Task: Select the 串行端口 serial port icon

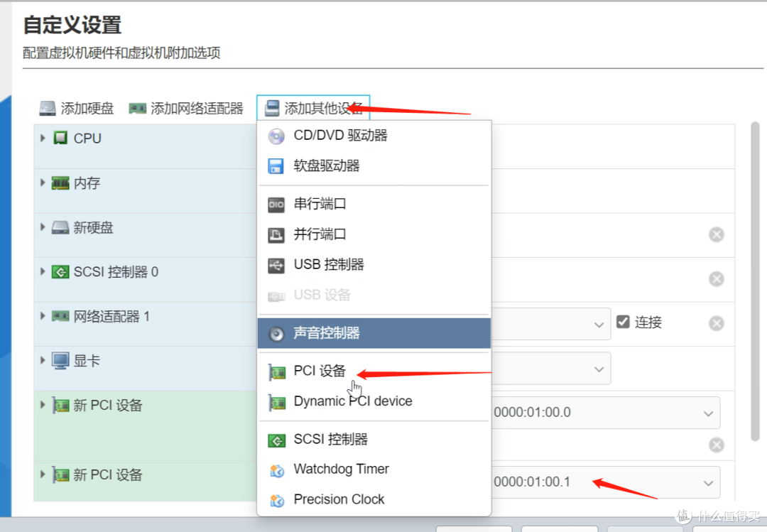Action: click(x=277, y=204)
